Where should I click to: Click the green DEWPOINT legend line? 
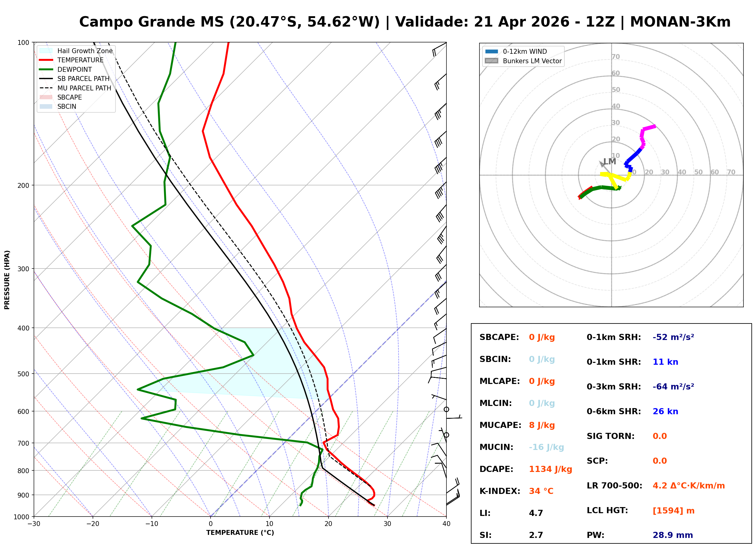click(46, 69)
